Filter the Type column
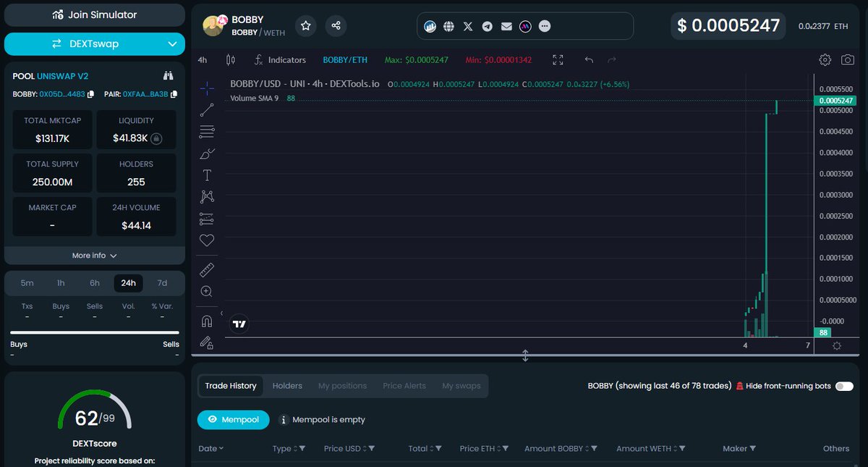868x467 pixels. click(x=302, y=449)
